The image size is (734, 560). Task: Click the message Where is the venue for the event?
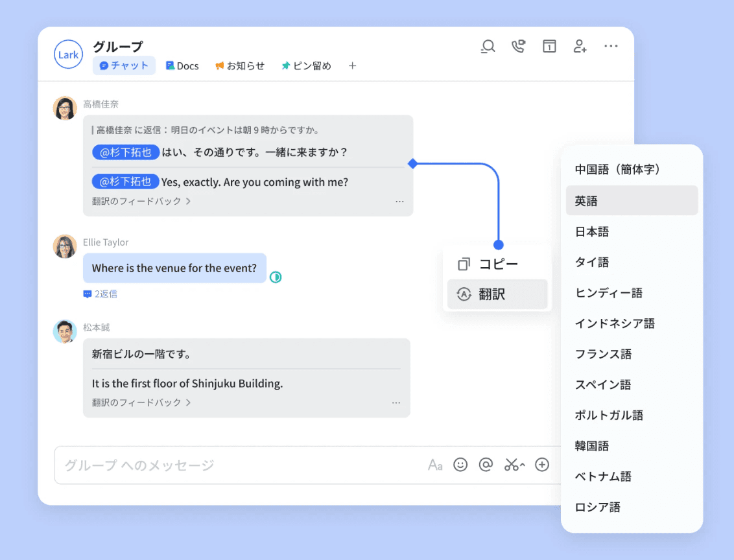(x=174, y=268)
